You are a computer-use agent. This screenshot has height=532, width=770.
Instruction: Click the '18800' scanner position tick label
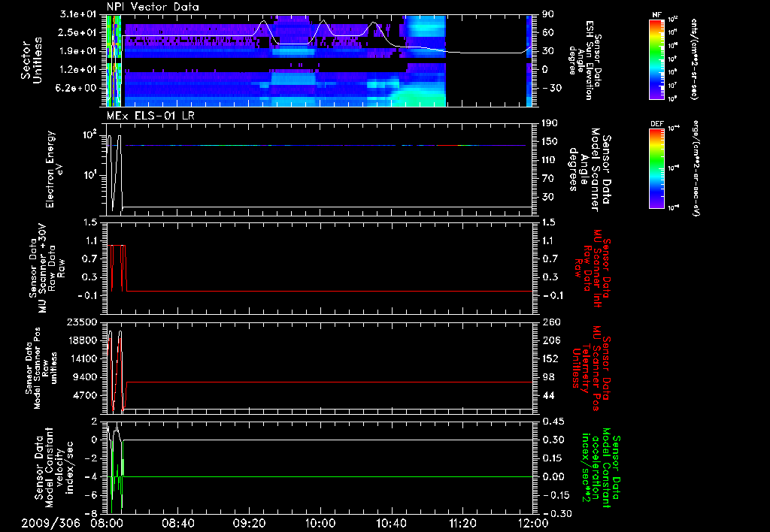[82, 340]
